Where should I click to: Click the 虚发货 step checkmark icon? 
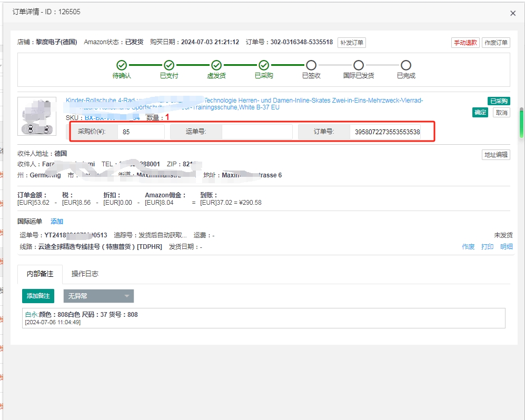pyautogui.click(x=216, y=65)
